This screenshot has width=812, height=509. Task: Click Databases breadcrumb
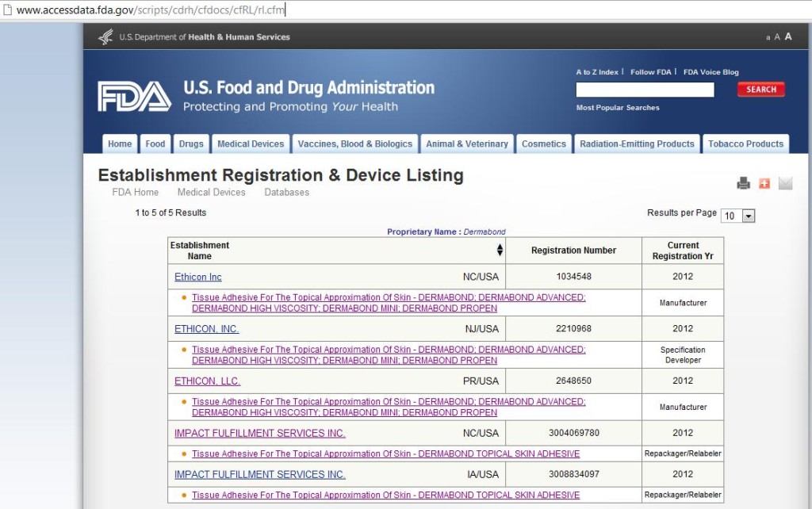286,192
